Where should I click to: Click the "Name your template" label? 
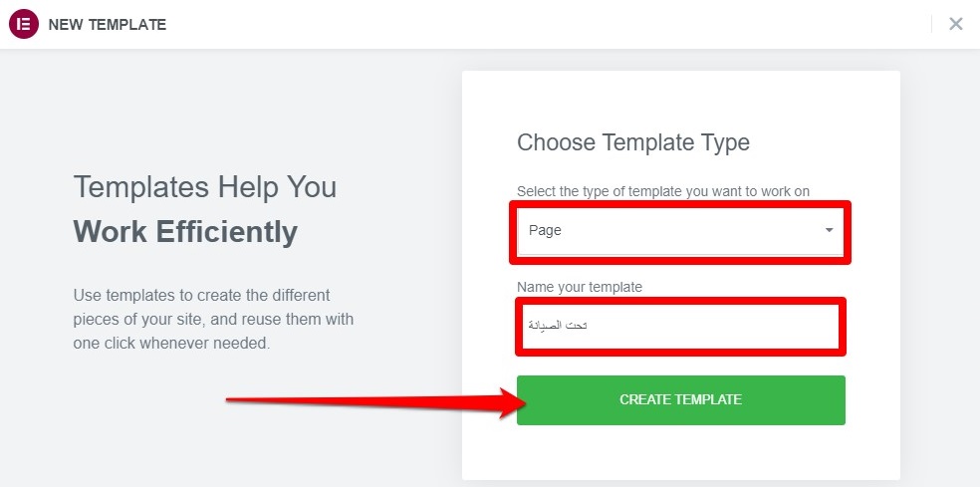[580, 287]
